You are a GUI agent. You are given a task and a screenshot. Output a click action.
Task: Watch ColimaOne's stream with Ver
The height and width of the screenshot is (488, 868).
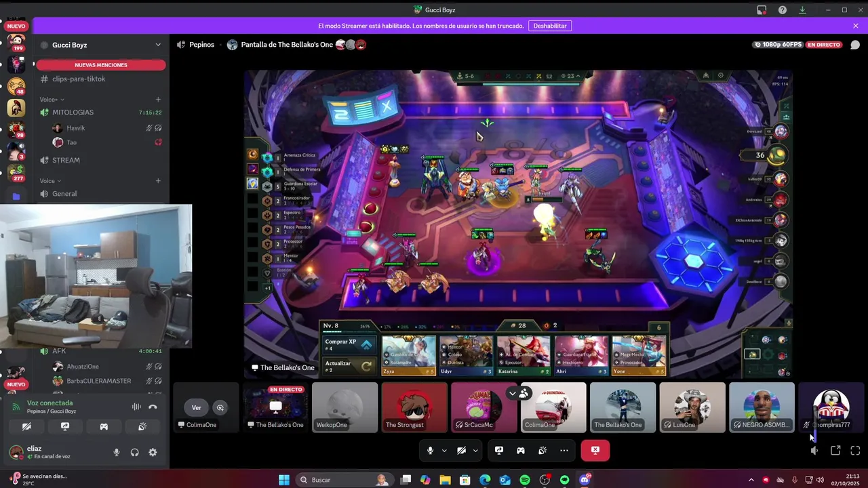[197, 407]
